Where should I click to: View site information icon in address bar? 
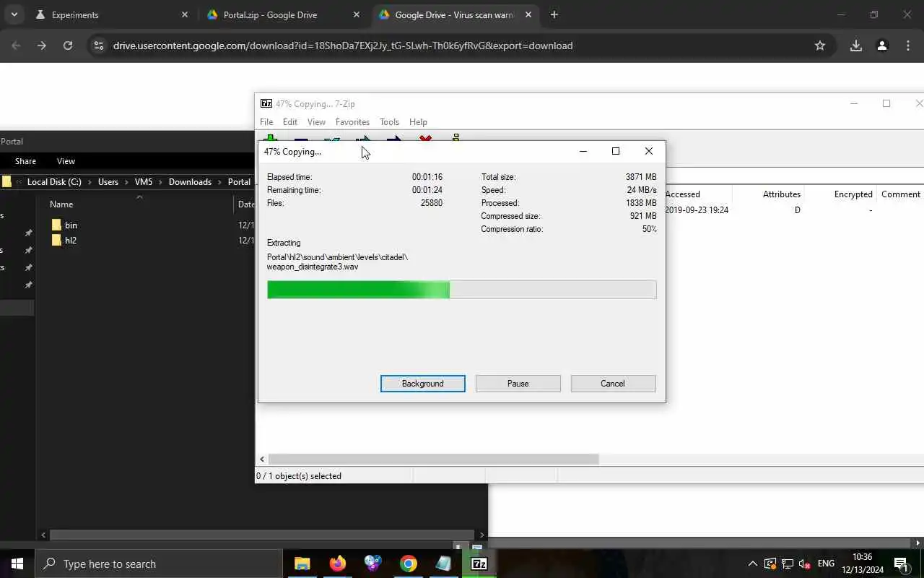pos(99,46)
